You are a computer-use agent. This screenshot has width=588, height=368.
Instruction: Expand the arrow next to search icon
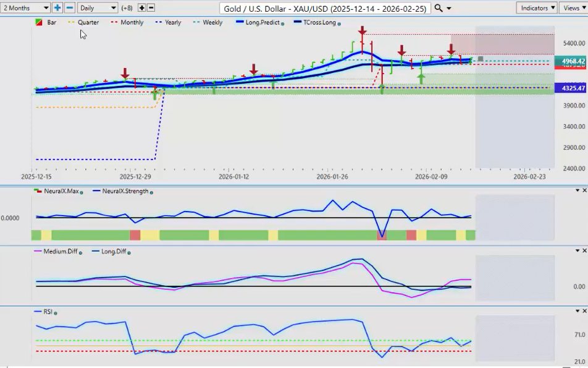[449, 9]
